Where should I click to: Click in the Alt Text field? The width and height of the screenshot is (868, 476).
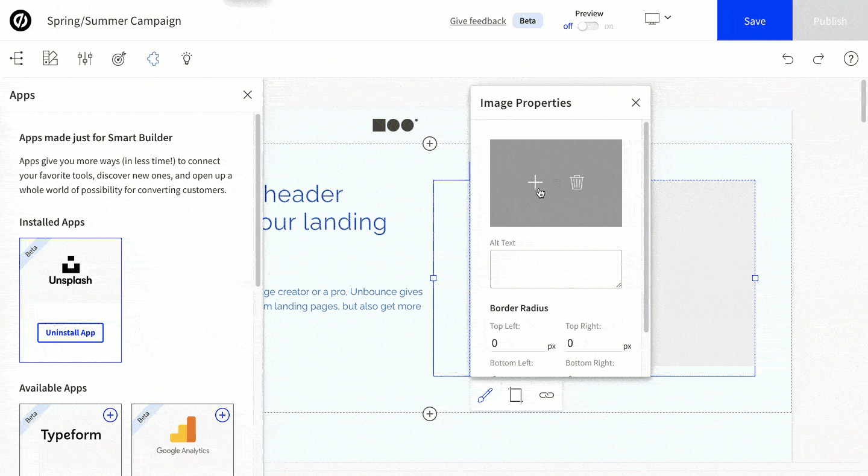(556, 269)
